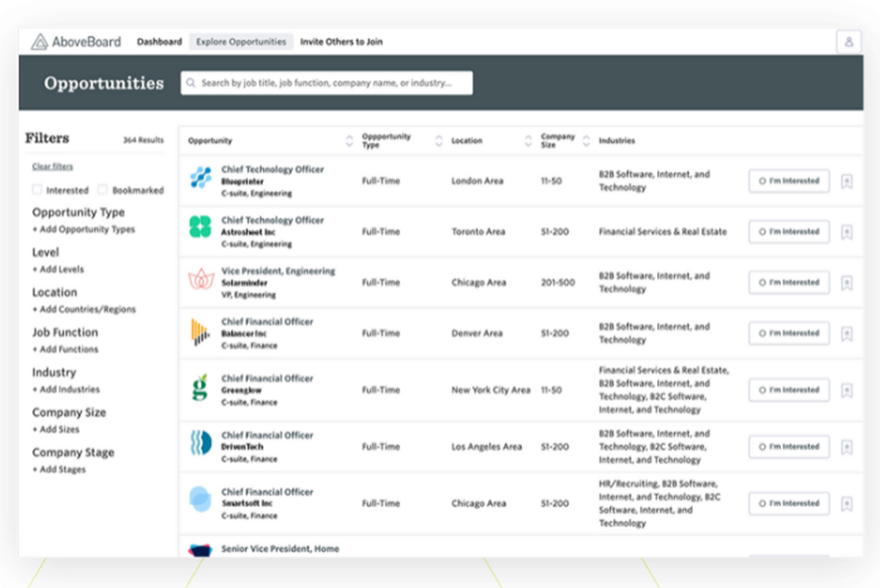
Task: Sort by the Opportunity Type column
Action: pyautogui.click(x=439, y=141)
